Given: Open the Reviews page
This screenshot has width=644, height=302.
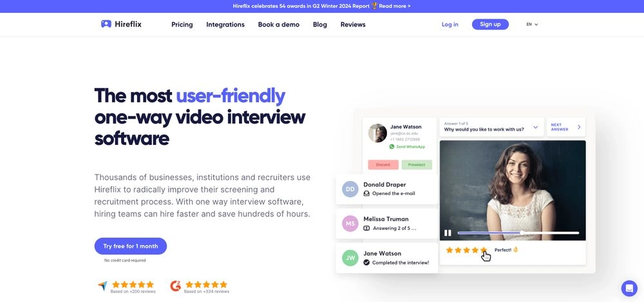Looking at the screenshot, I should point(353,24).
